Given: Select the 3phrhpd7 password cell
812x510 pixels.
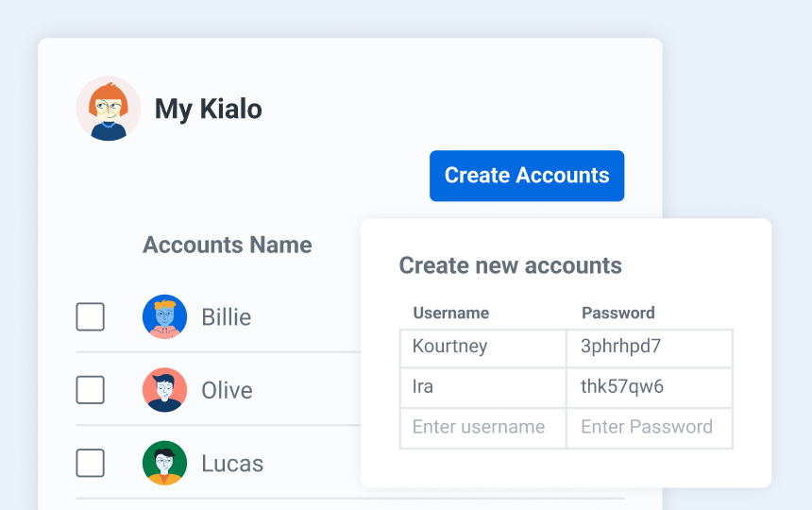Looking at the screenshot, I should [650, 348].
